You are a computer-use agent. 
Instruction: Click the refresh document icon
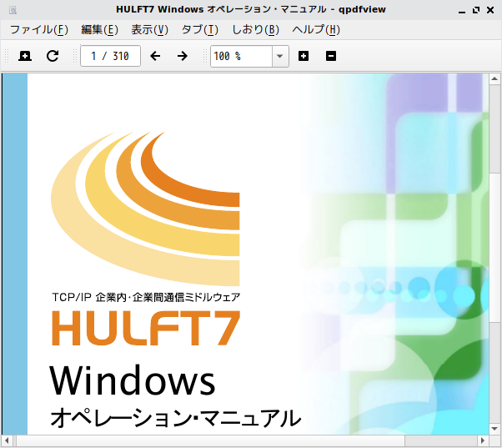coord(53,56)
